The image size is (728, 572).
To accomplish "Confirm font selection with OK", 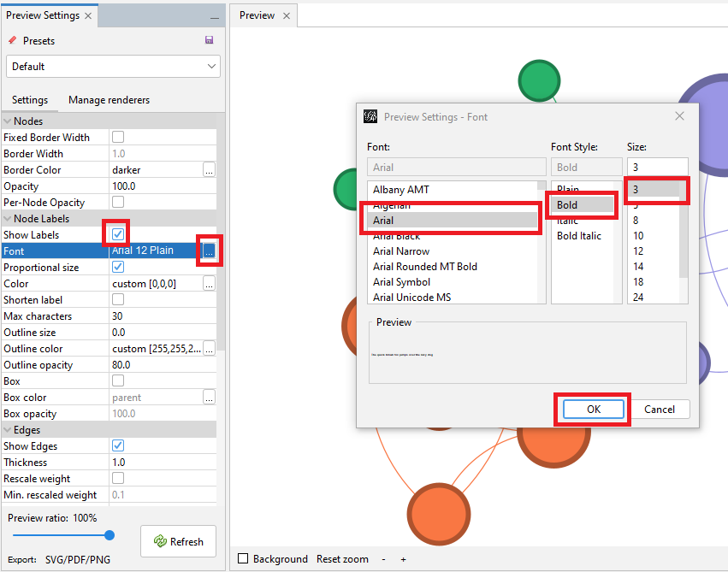I will tap(592, 409).
